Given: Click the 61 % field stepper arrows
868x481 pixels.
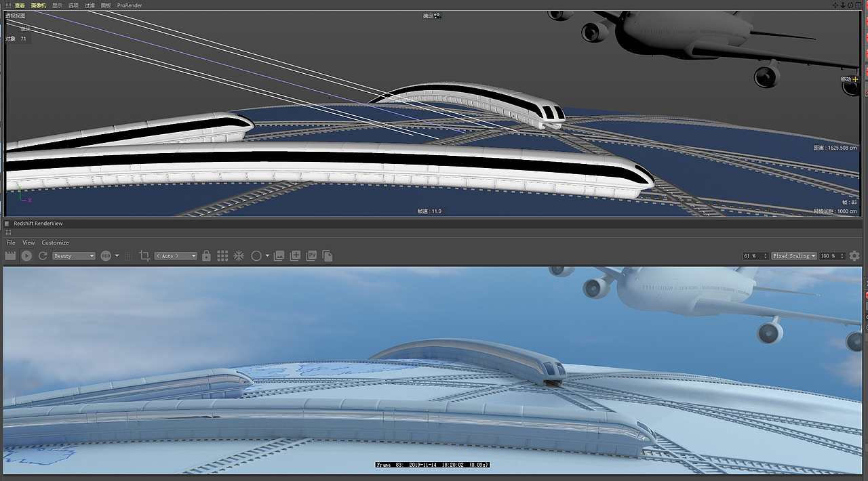Looking at the screenshot, I should click(766, 256).
